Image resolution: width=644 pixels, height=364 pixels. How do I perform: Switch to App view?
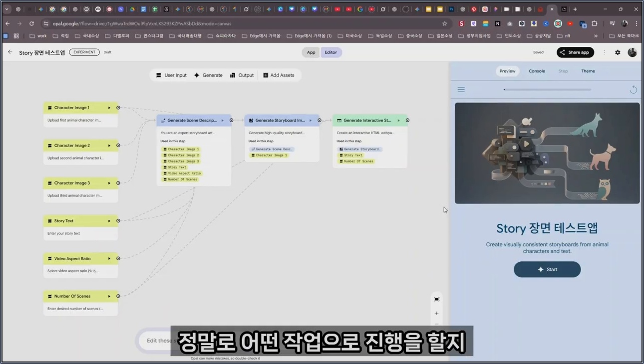click(311, 52)
